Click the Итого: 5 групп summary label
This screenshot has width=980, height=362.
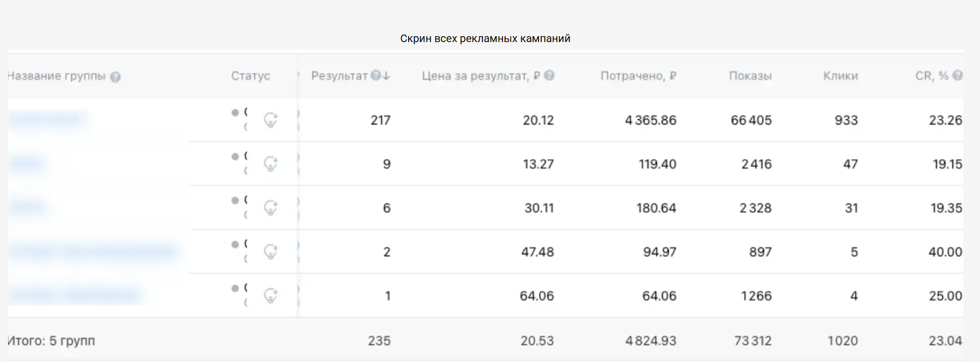(x=51, y=341)
